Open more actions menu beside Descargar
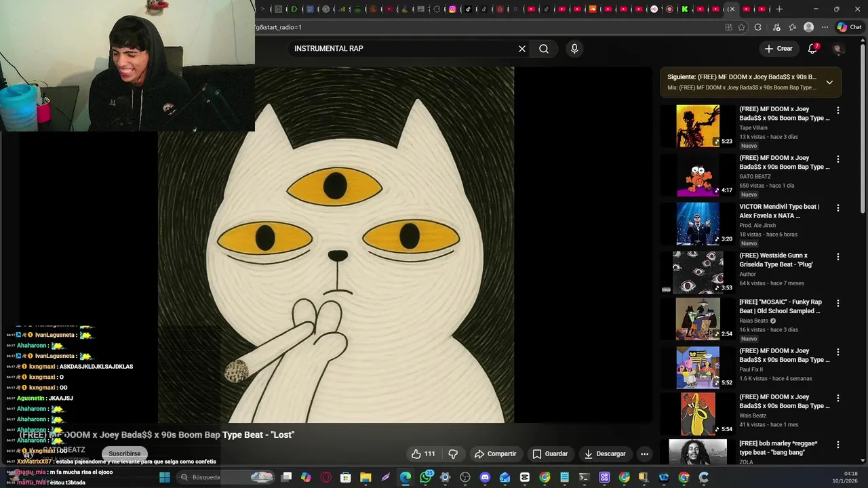868x488 pixels. (x=645, y=454)
